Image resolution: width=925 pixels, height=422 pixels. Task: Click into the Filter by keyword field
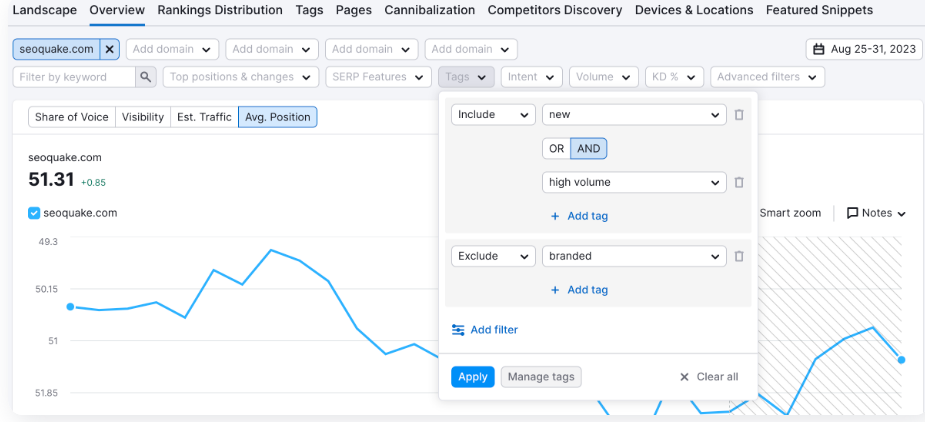click(x=74, y=77)
